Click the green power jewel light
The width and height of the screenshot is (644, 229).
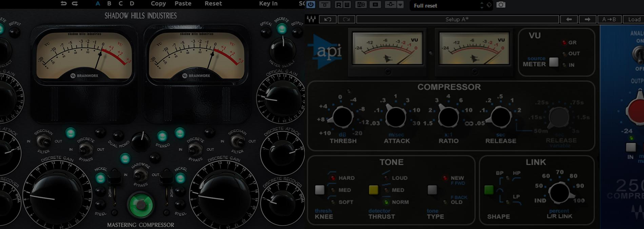(x=141, y=205)
